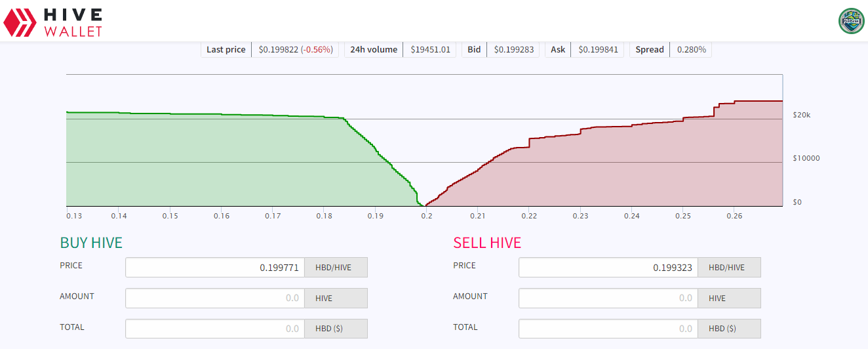Click the Last price label
The width and height of the screenshot is (868, 349).
tap(226, 49)
